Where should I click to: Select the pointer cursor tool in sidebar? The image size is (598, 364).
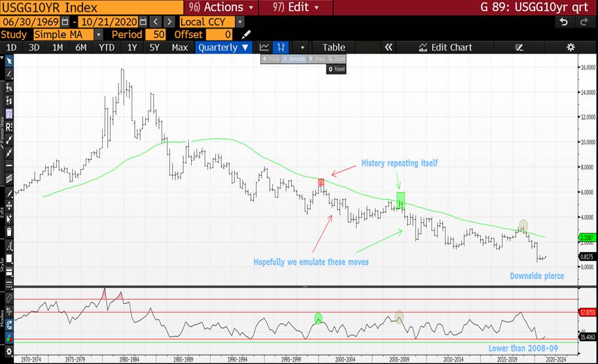pyautogui.click(x=9, y=61)
